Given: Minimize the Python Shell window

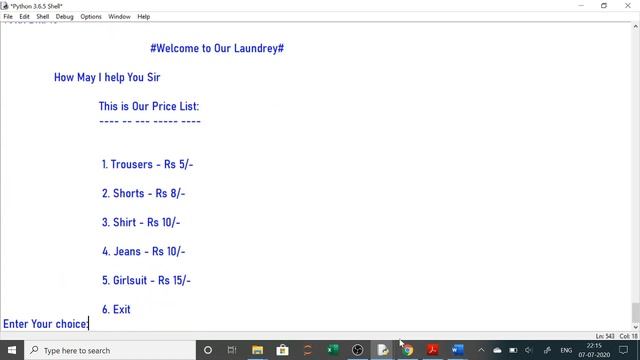Looking at the screenshot, I should click(x=581, y=6).
